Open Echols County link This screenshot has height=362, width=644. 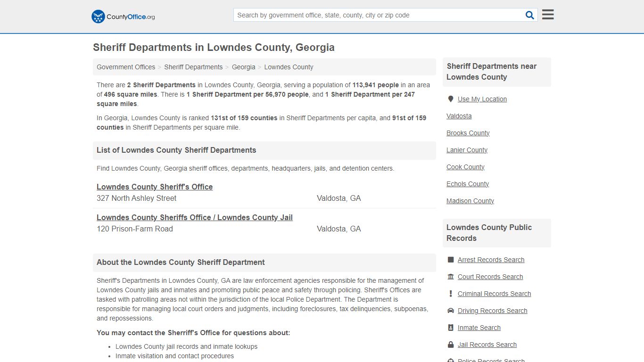pyautogui.click(x=468, y=184)
